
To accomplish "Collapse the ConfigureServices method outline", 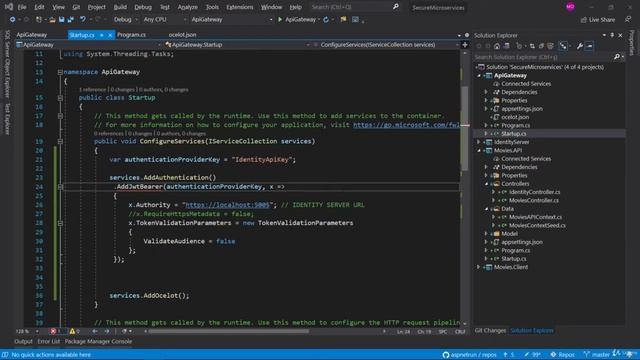I will click(60, 141).
